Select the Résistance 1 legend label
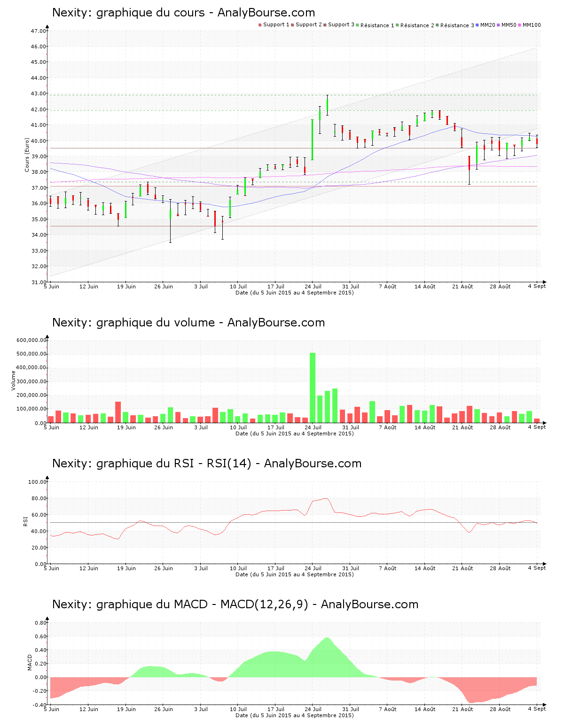564x728 pixels. click(x=377, y=25)
